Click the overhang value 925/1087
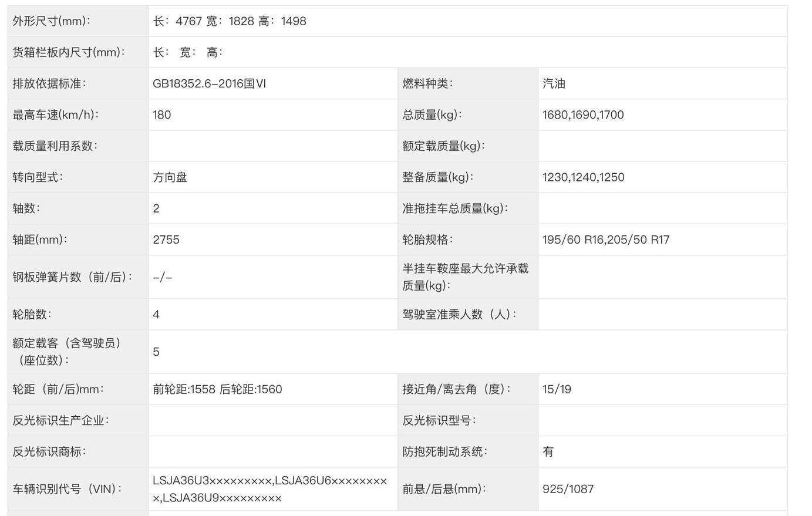This screenshot has height=516, width=812. (x=568, y=489)
